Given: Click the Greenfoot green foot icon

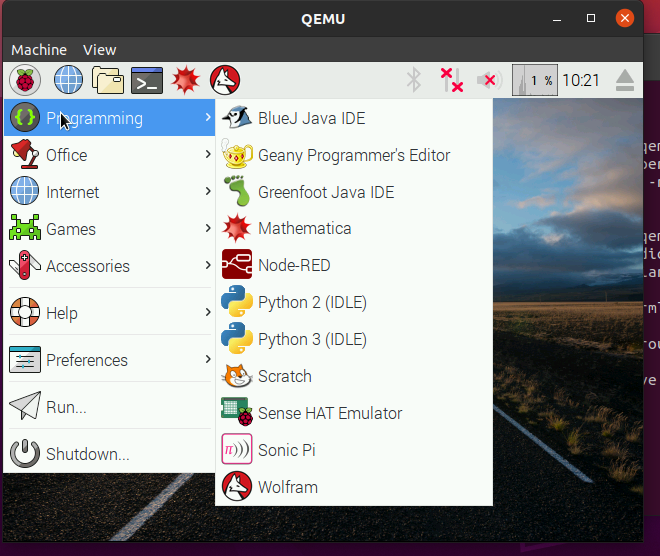Looking at the screenshot, I should pos(237,191).
